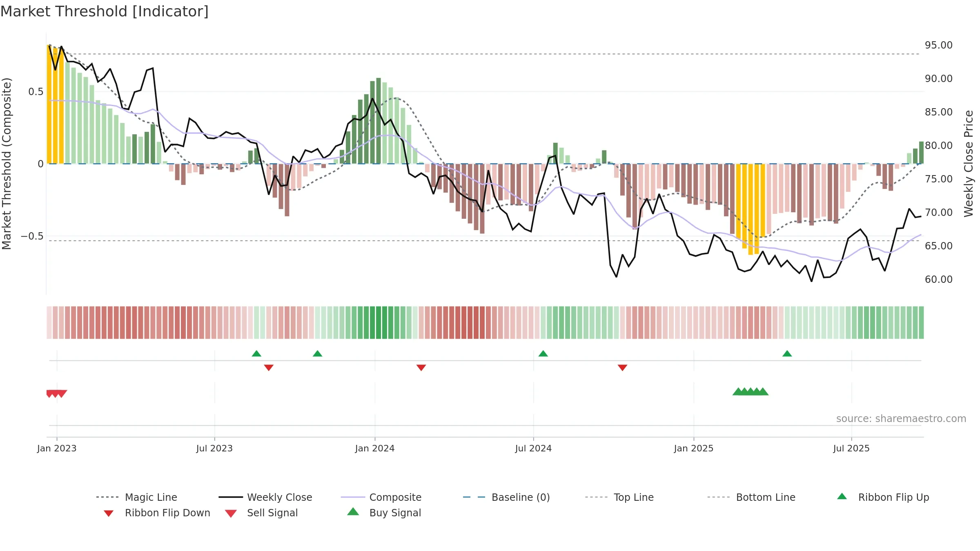Toggle the Buy Signal legend entry
Screen dimensions: 980x551
point(384,513)
